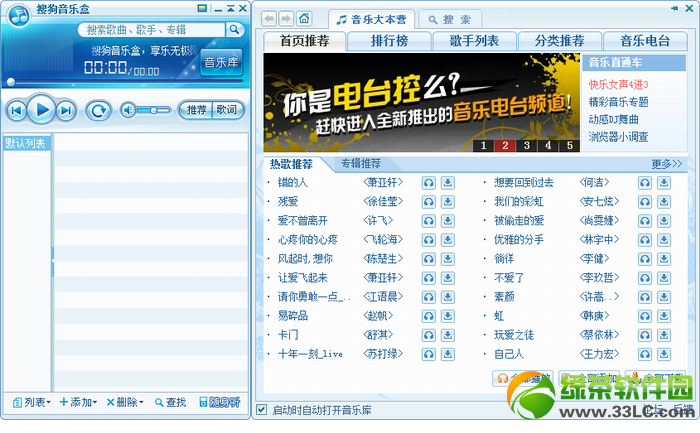
Task: Skip to the next track
Action: (66, 110)
